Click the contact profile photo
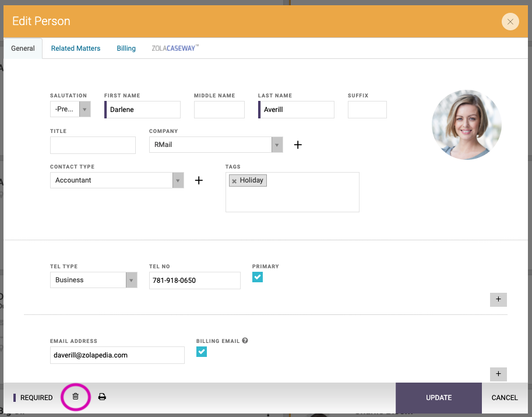Image resolution: width=532 pixels, height=417 pixels. pyautogui.click(x=467, y=125)
